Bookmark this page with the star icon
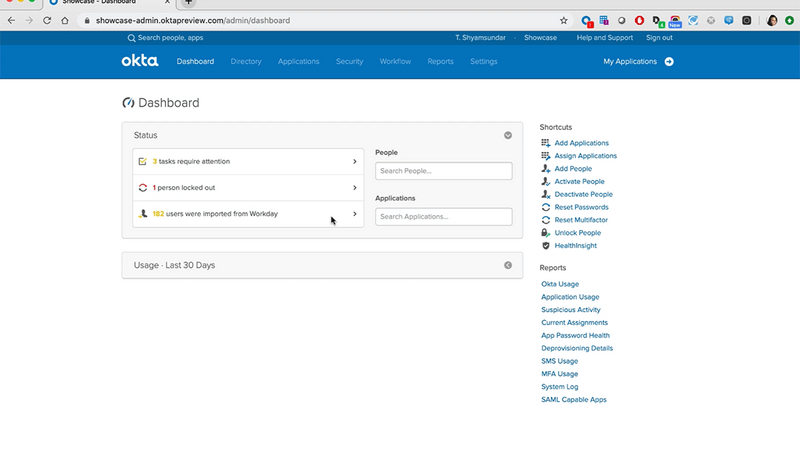This screenshot has height=450, width=800. pos(564,20)
